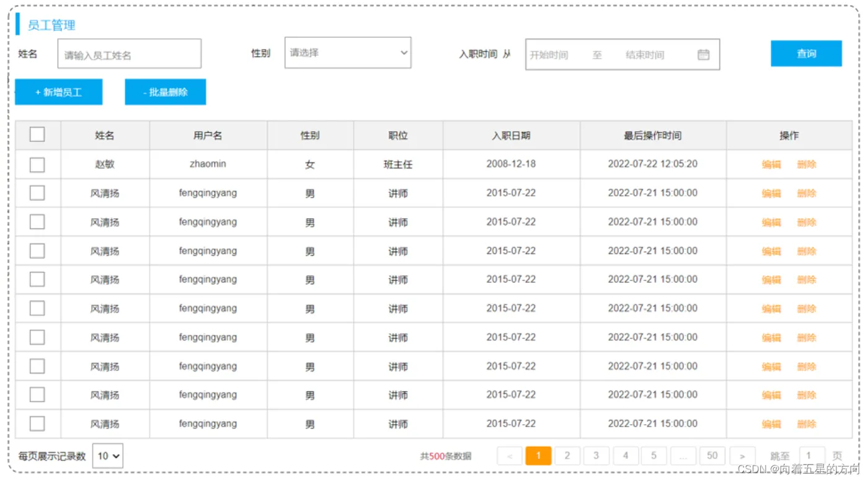The width and height of the screenshot is (868, 480).
Task: Delete the last 风清扬 employee row
Action: click(807, 424)
